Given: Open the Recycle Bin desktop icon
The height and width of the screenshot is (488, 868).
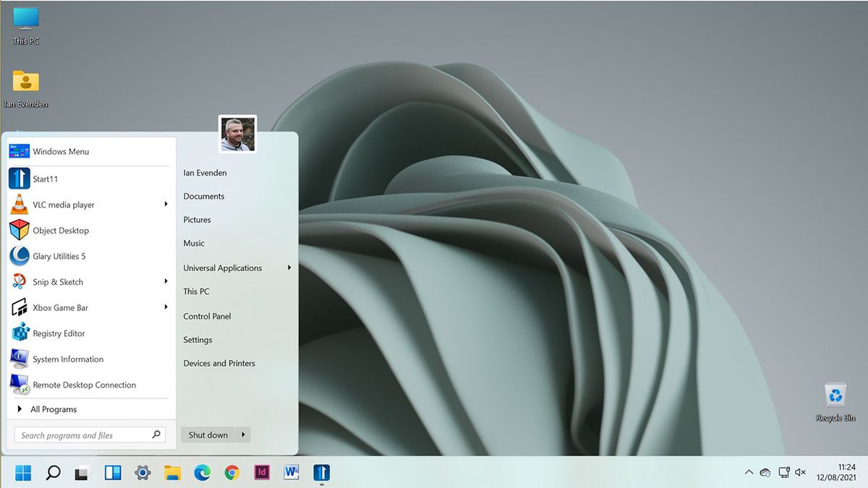Looking at the screenshot, I should pos(835,402).
